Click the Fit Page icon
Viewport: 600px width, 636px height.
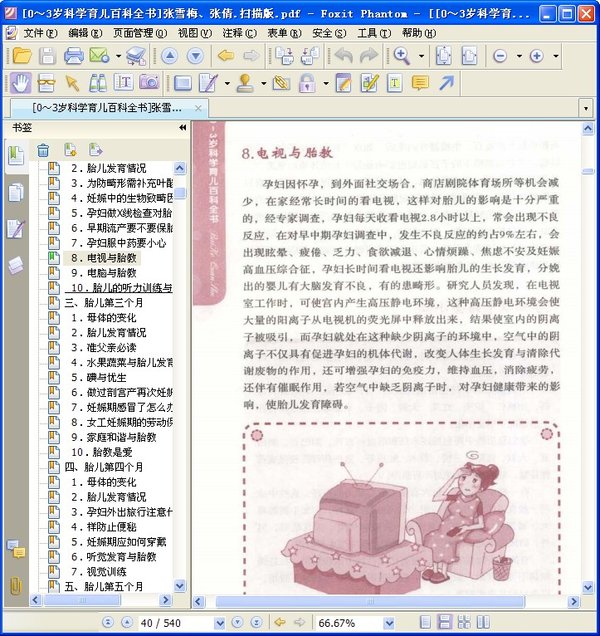[x=444, y=56]
